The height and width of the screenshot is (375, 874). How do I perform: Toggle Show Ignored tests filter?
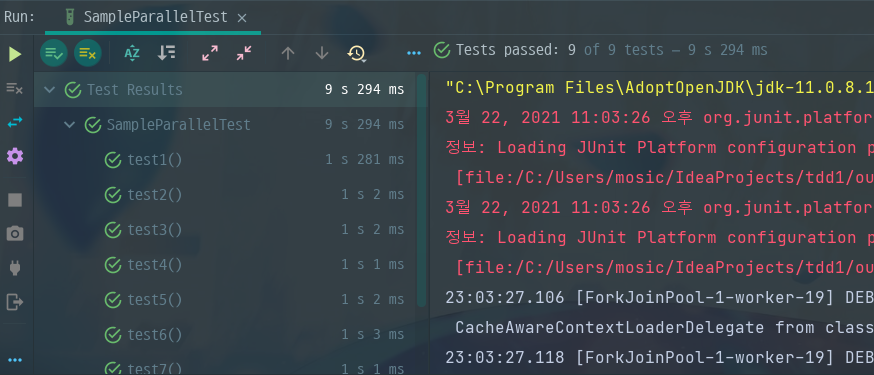click(88, 53)
